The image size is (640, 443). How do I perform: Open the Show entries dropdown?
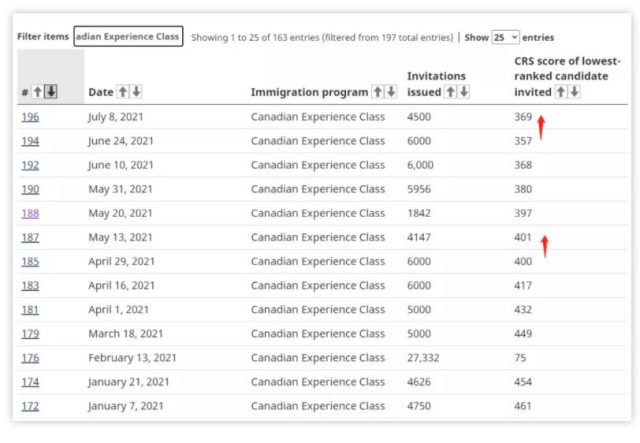coord(506,37)
